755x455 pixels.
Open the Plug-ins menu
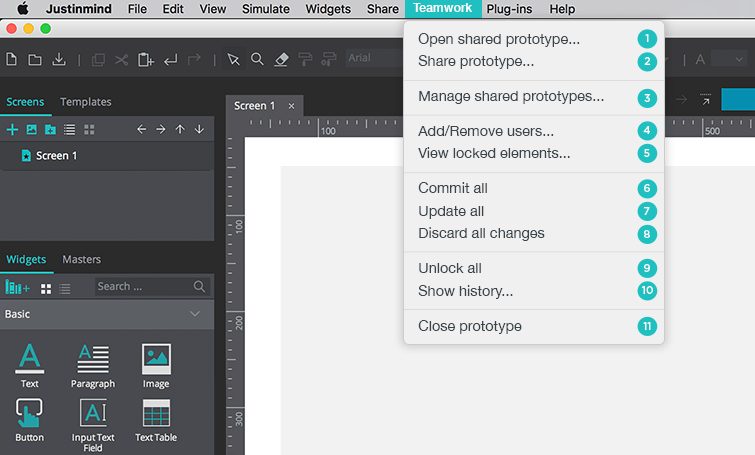(x=509, y=9)
